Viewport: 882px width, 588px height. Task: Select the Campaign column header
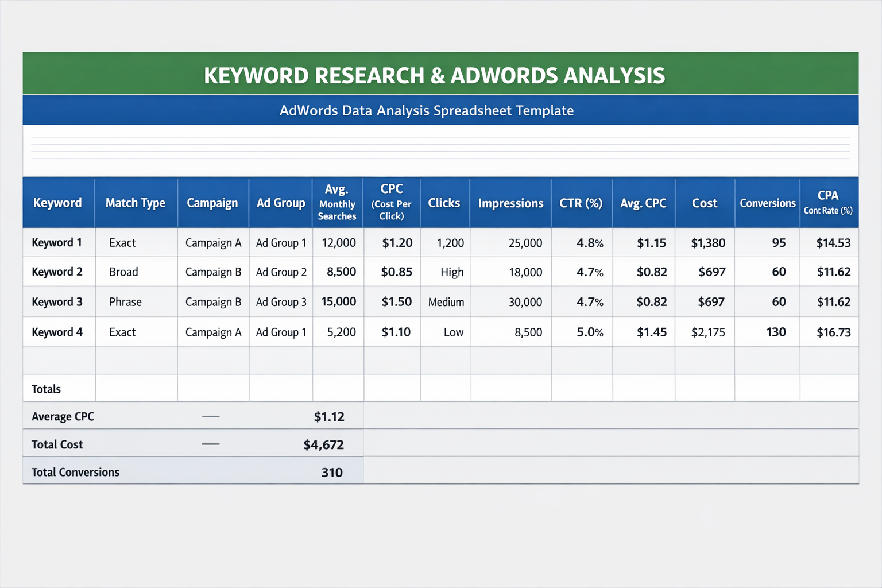(212, 203)
